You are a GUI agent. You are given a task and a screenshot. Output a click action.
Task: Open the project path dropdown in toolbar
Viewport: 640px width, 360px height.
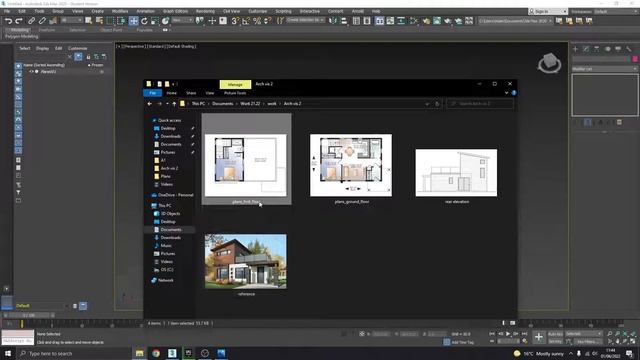point(516,20)
